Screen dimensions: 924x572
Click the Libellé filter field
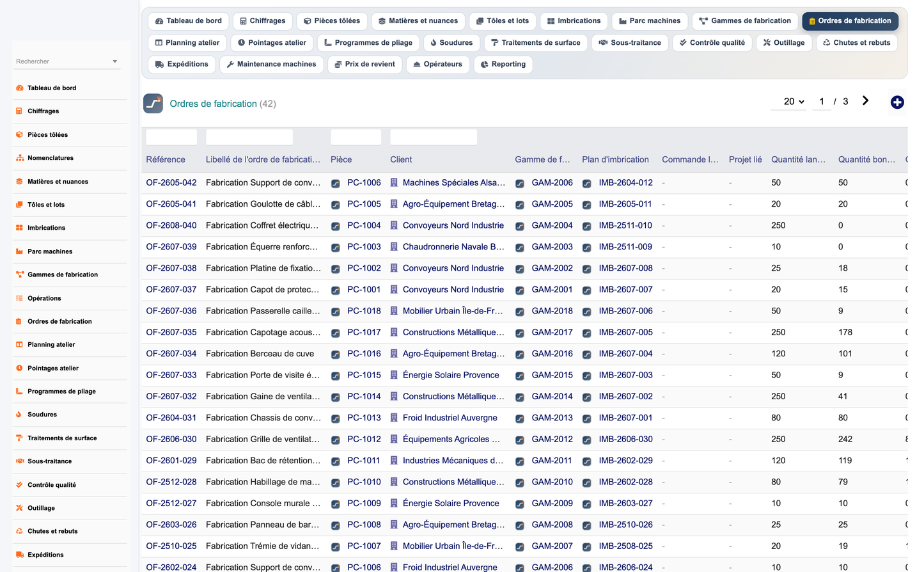click(249, 137)
